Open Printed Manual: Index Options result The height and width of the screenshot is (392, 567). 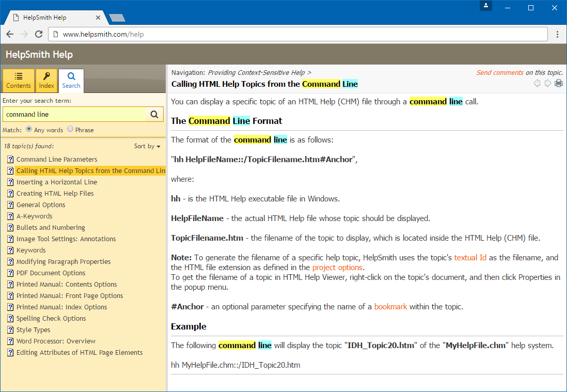pyautogui.click(x=62, y=307)
